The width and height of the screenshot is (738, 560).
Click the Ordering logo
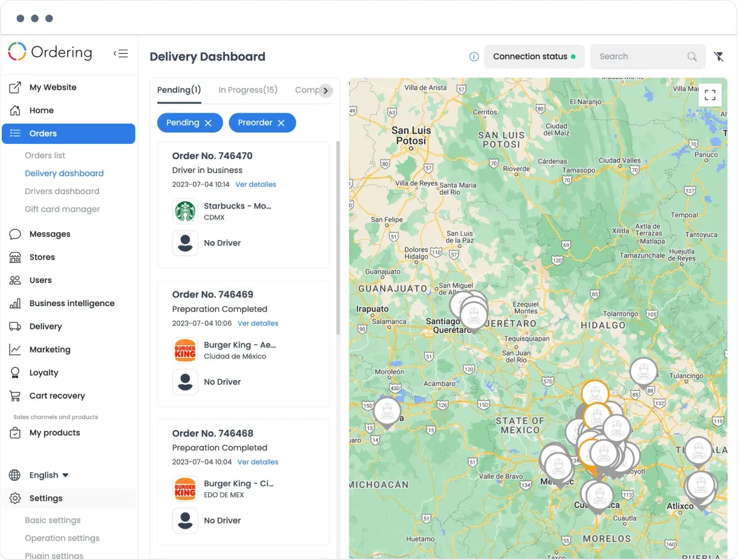tap(50, 52)
